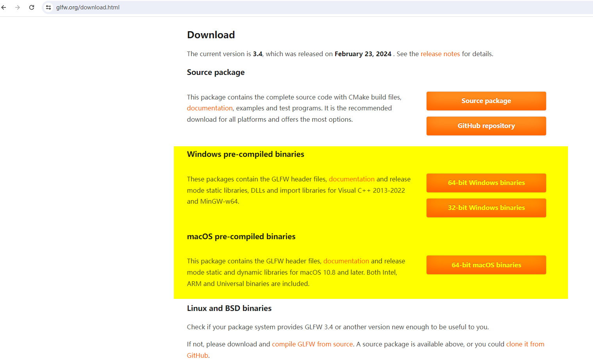This screenshot has width=593, height=364.
Task: Download the 64-bit Windows binaries
Action: click(486, 183)
